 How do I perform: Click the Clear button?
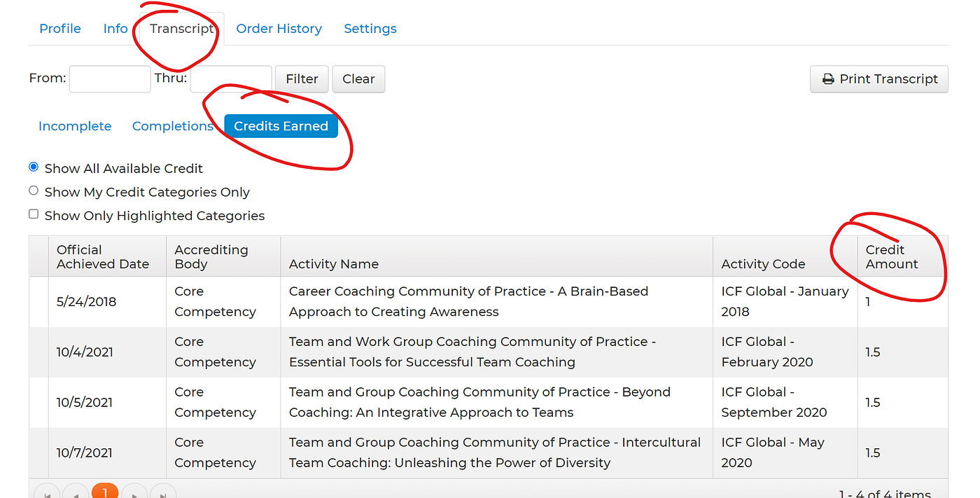pyautogui.click(x=358, y=79)
